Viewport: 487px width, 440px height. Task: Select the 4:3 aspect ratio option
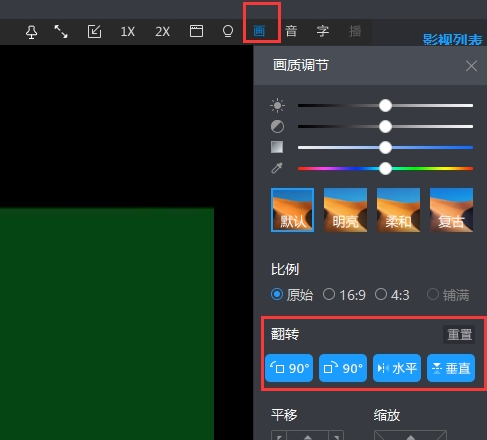click(392, 295)
